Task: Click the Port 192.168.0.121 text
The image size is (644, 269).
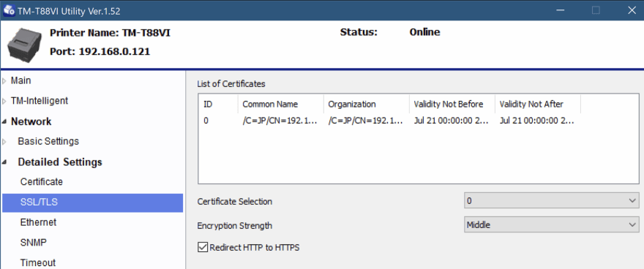Action: point(100,52)
